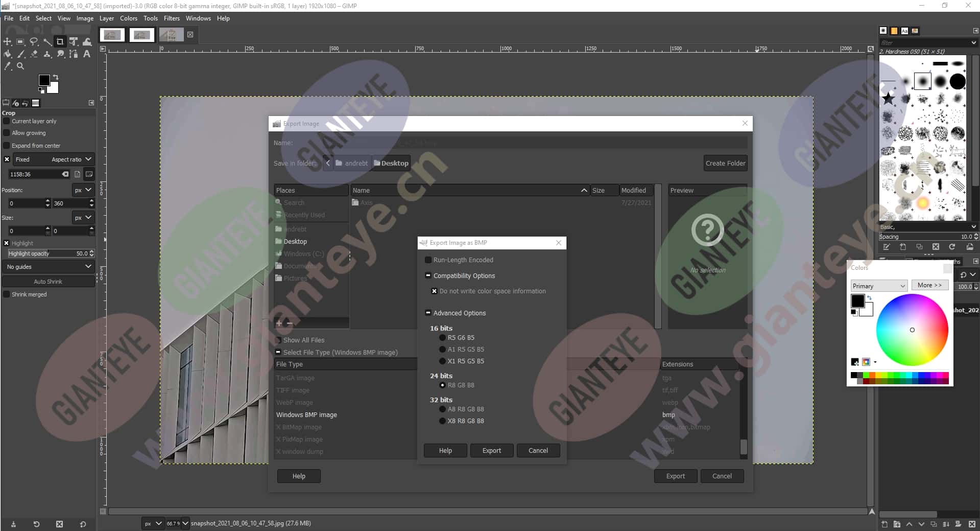The image size is (980, 531).
Task: Select the Color Picker eyedropper tool
Action: coord(8,66)
